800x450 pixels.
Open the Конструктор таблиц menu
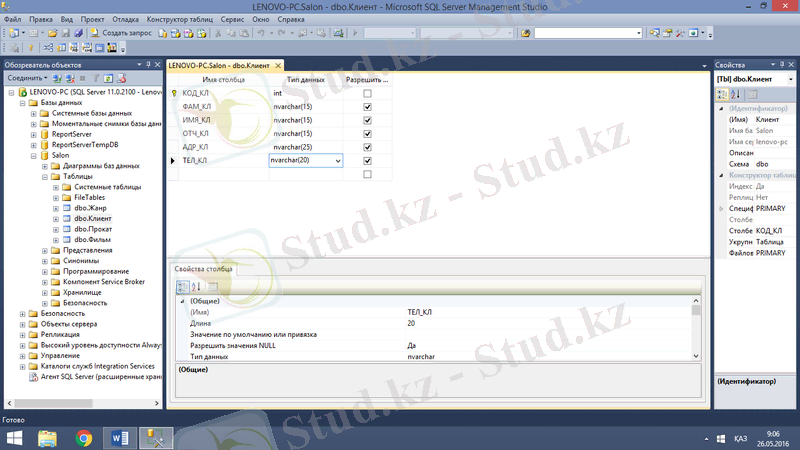pos(180,19)
